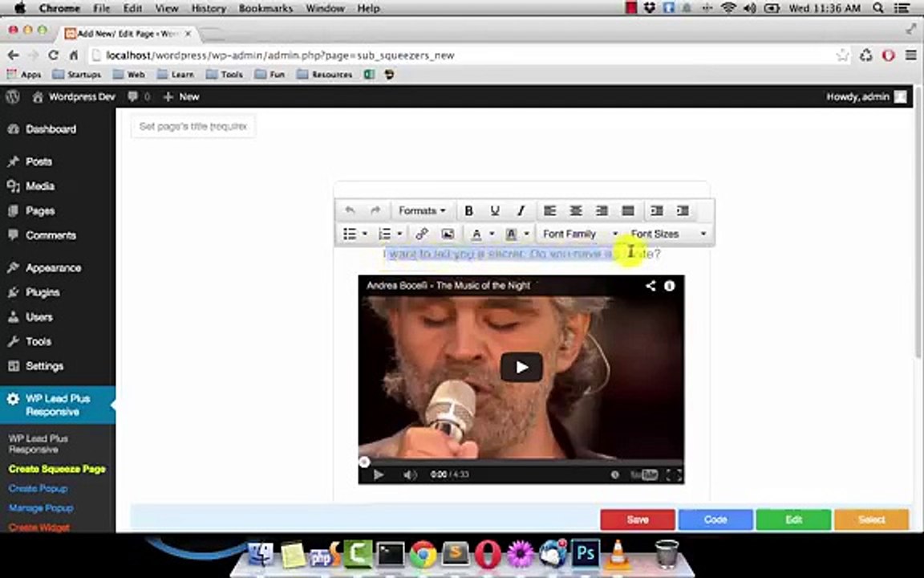924x578 pixels.
Task: Insert a bullet list
Action: coord(350,234)
